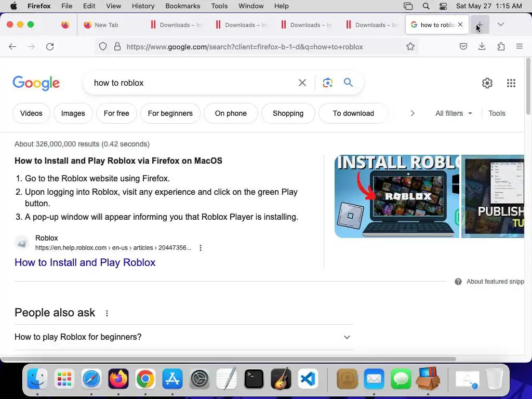
Task: Open search Tools options
Action: coord(497,113)
